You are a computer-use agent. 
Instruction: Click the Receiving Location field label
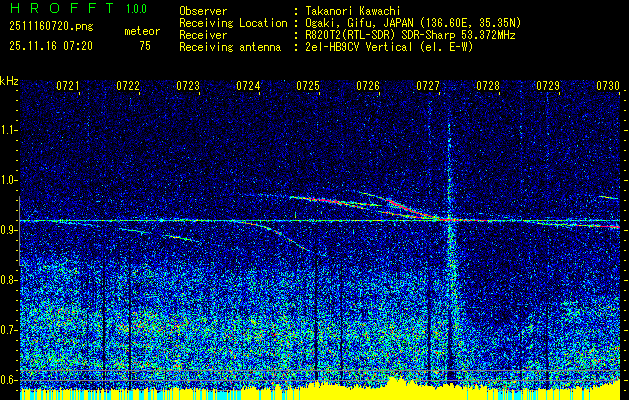233,23
